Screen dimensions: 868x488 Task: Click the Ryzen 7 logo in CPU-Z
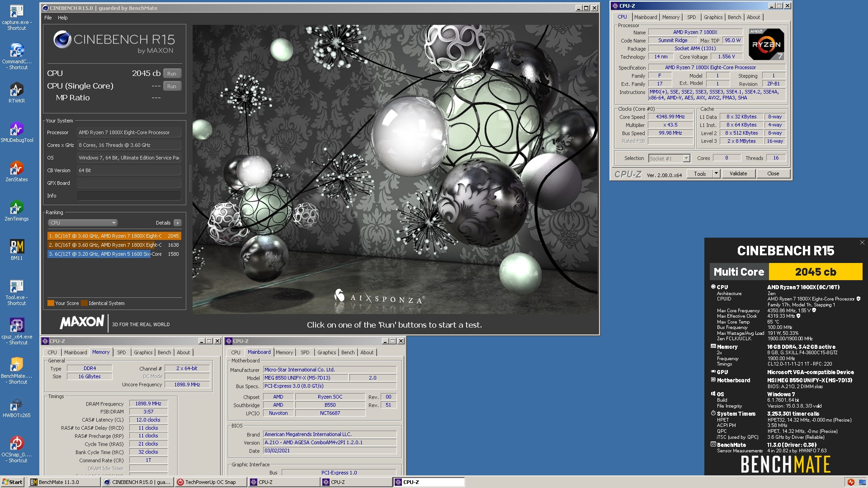[x=766, y=44]
